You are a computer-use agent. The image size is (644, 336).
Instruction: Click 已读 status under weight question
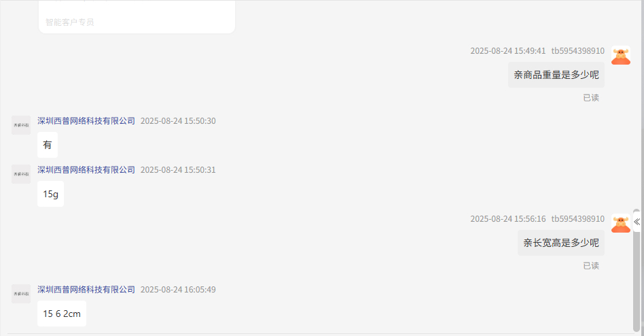[591, 98]
